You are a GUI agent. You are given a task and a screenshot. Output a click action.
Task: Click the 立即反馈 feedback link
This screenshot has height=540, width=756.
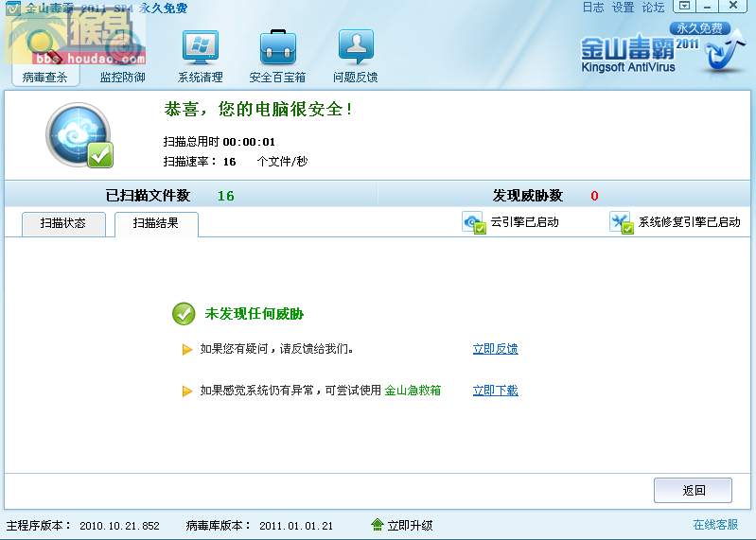tap(495, 349)
